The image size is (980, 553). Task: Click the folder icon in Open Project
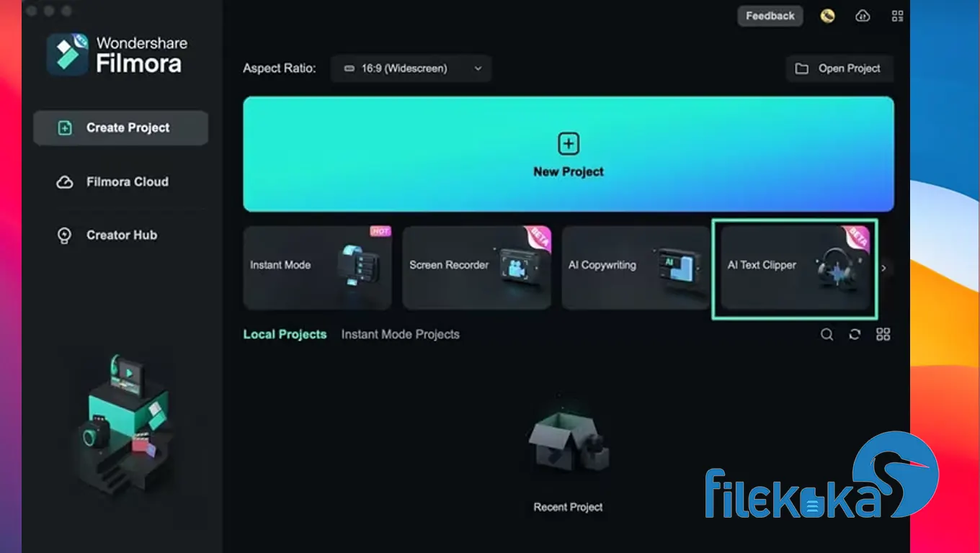point(801,68)
